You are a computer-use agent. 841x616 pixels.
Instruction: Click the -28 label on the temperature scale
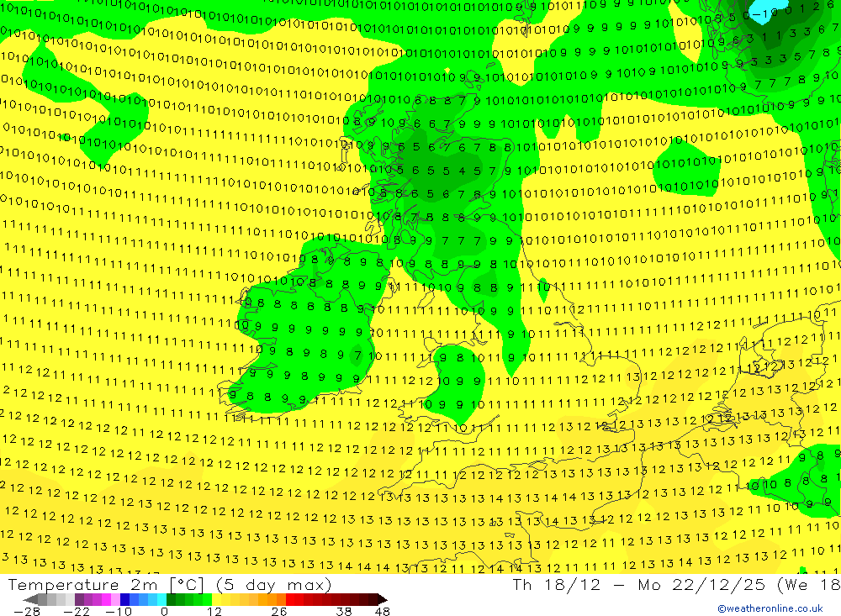pyautogui.click(x=26, y=611)
